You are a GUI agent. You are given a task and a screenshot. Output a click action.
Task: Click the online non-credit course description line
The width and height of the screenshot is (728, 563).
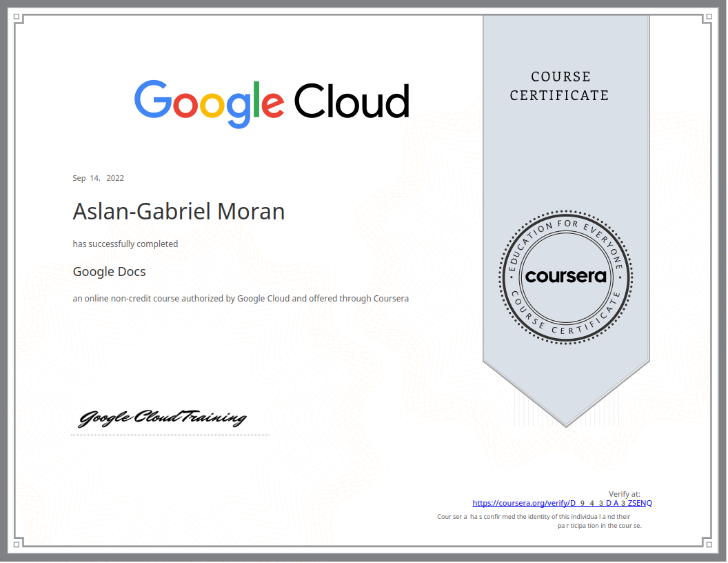point(241,299)
